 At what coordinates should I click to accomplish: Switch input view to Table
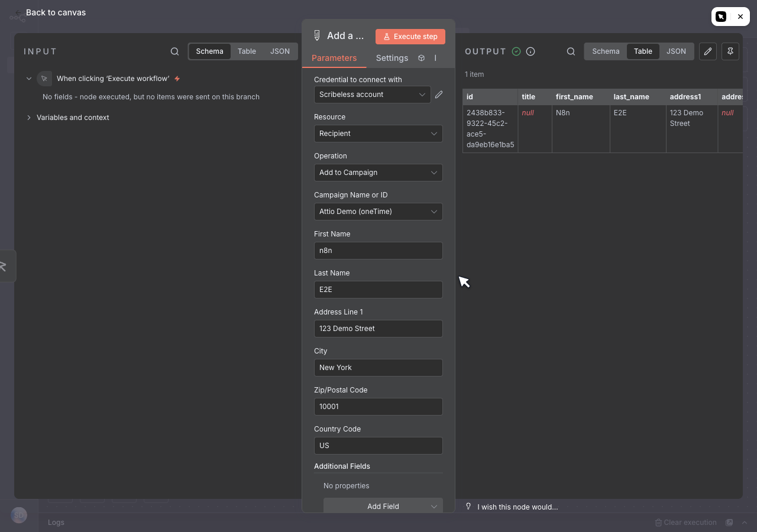247,51
